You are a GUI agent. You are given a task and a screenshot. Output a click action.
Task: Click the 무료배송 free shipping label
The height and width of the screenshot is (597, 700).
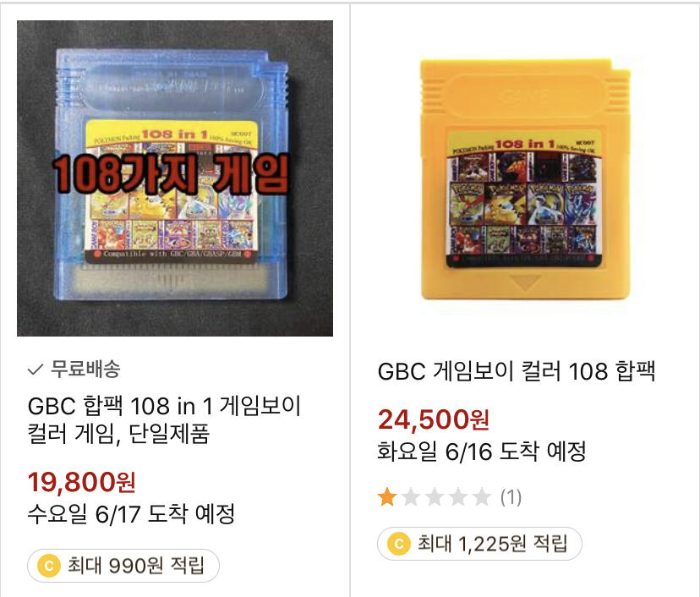coord(85,369)
